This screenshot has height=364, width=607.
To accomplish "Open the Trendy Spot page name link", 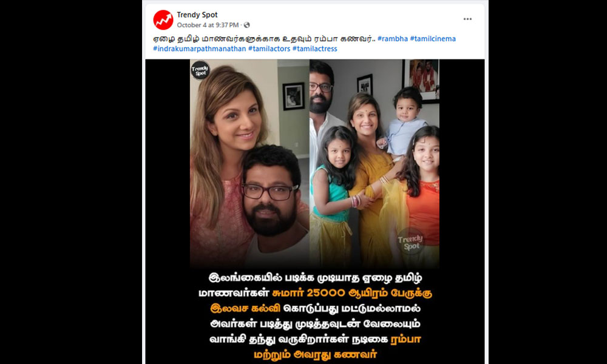I will point(197,15).
